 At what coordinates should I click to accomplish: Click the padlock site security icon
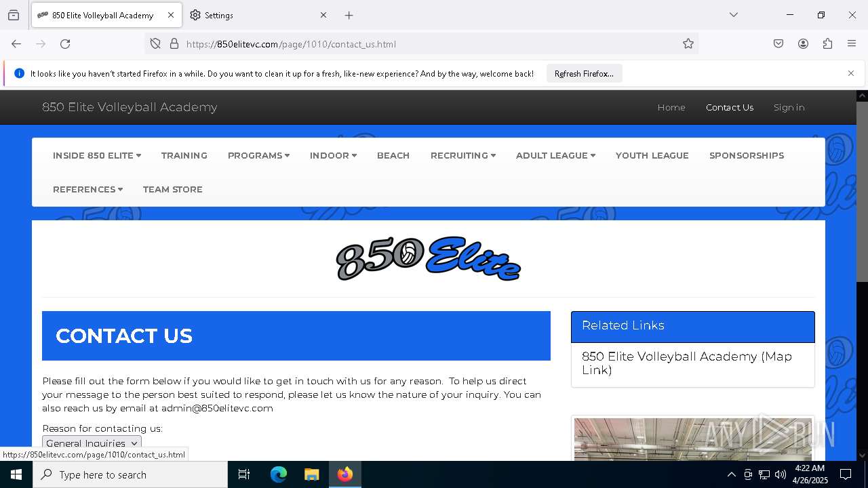click(x=174, y=44)
